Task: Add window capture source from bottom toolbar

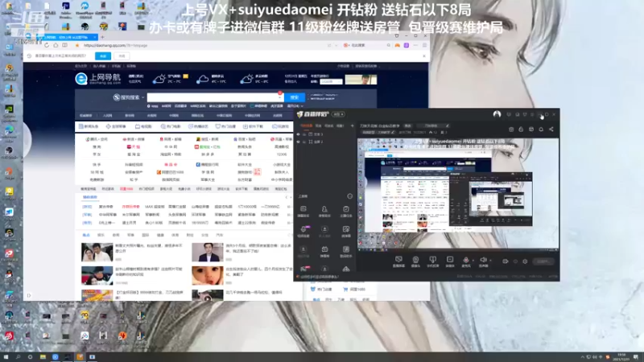Action: click(x=432, y=261)
